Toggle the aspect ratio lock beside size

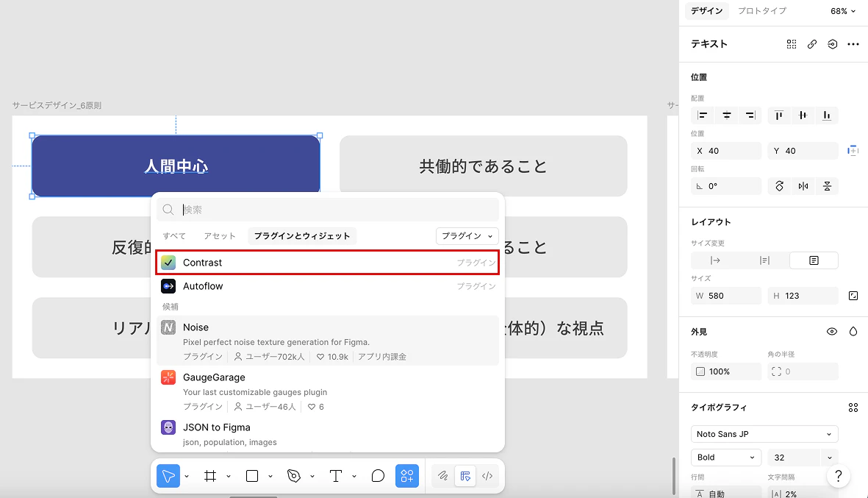pyautogui.click(x=853, y=296)
